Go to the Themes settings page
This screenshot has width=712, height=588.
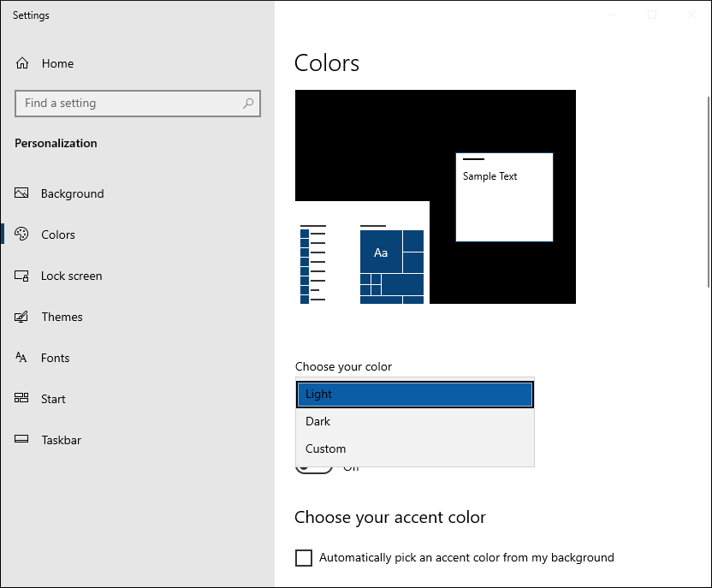(x=62, y=317)
